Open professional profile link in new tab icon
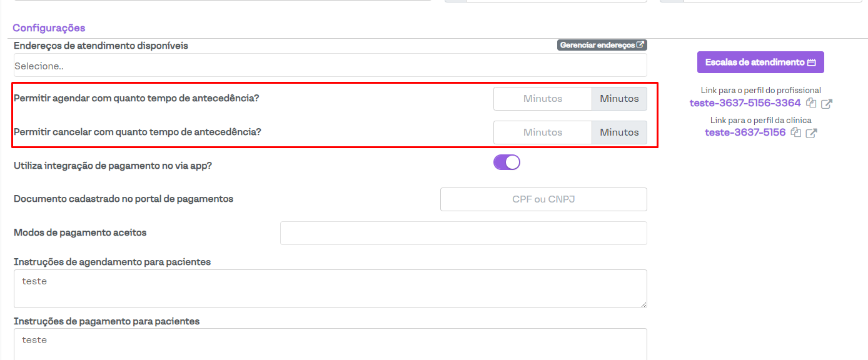Viewport: 868px width, 360px height. pyautogui.click(x=827, y=103)
